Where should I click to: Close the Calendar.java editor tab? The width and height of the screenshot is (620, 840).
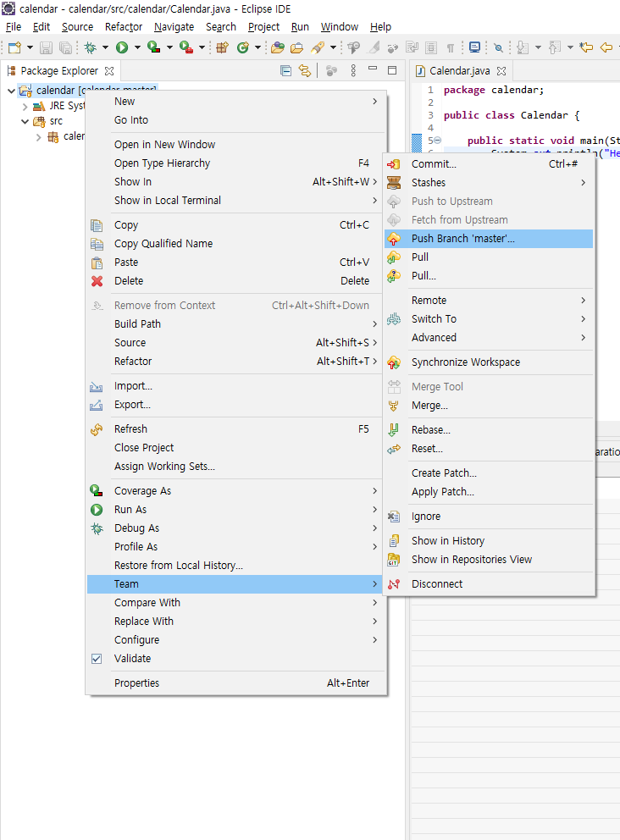pyautogui.click(x=501, y=71)
